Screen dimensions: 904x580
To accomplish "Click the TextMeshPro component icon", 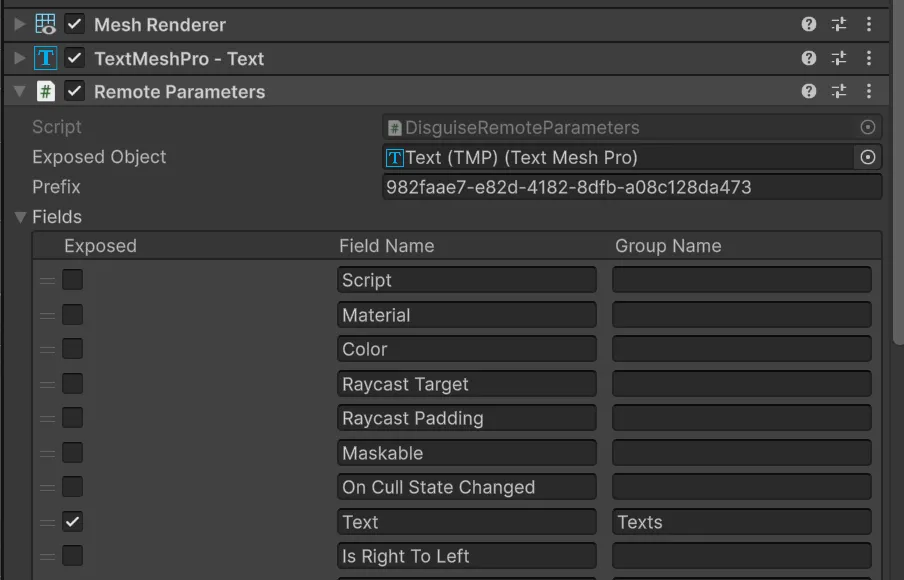I will pos(43,58).
